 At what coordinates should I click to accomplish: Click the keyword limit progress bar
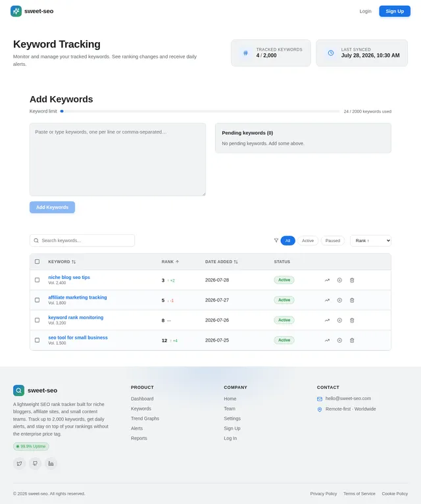(x=200, y=111)
